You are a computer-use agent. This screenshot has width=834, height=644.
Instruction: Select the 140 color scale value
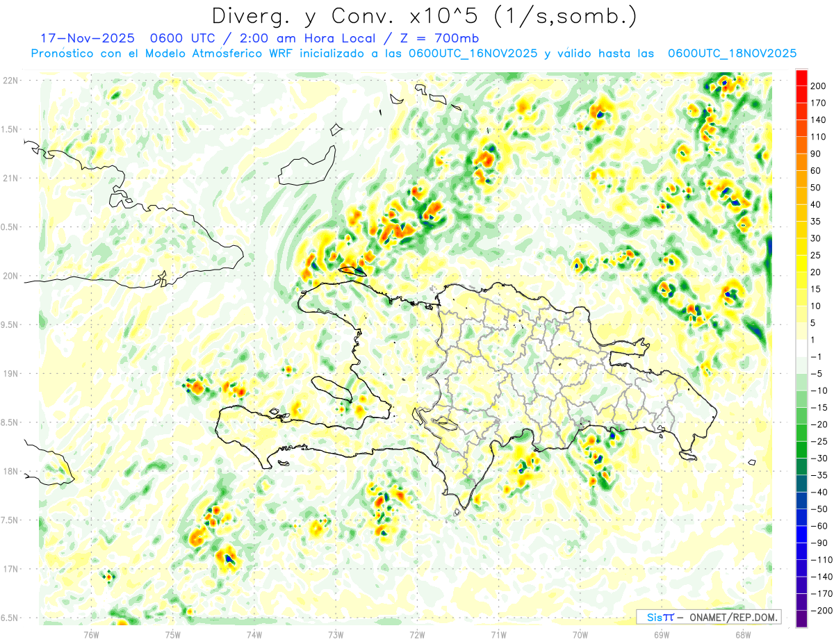[x=819, y=120]
